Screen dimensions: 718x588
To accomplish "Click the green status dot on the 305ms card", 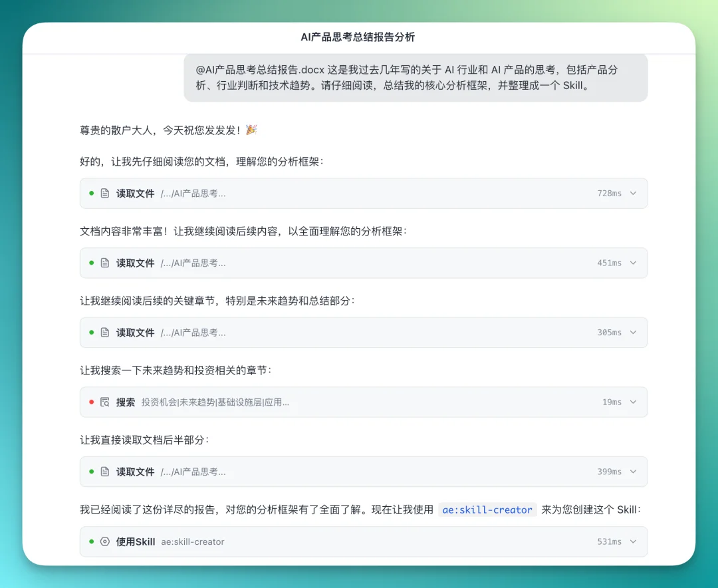I will pyautogui.click(x=91, y=333).
